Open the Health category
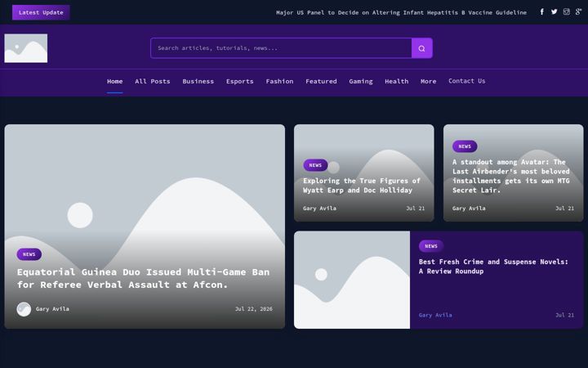 pos(396,81)
